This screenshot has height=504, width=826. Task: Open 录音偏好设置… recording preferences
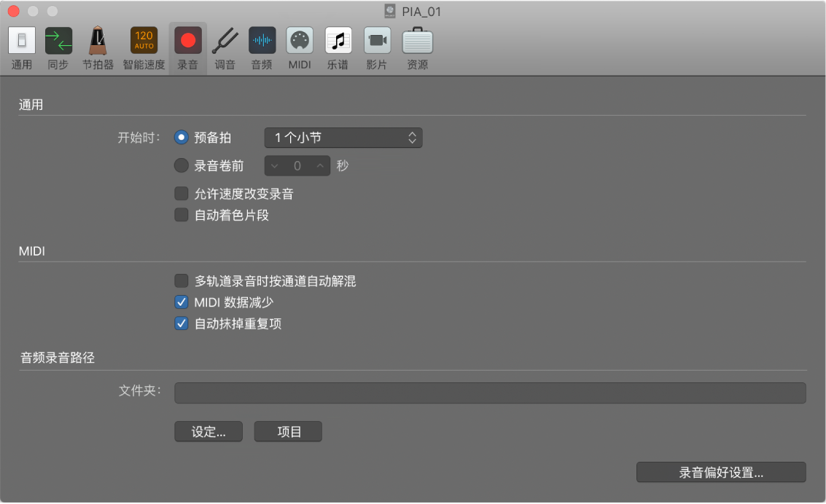coord(720,472)
